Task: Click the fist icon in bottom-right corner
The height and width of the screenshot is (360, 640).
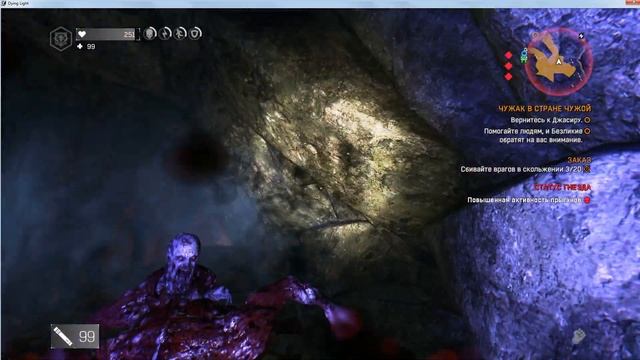Action: (578, 336)
